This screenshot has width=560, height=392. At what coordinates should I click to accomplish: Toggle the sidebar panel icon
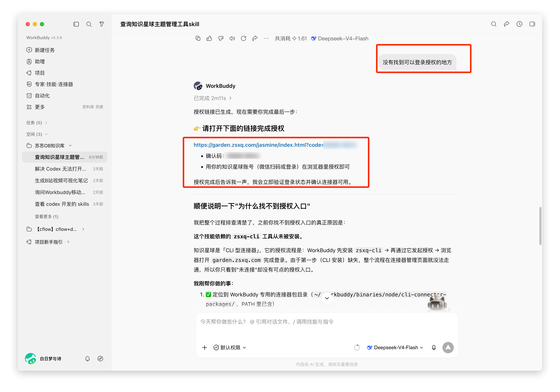pos(76,24)
